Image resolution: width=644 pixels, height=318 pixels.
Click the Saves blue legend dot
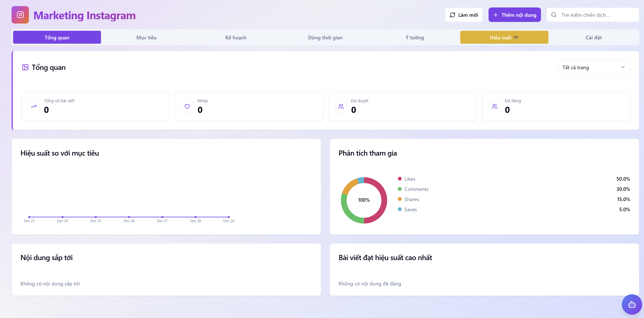coord(400,209)
